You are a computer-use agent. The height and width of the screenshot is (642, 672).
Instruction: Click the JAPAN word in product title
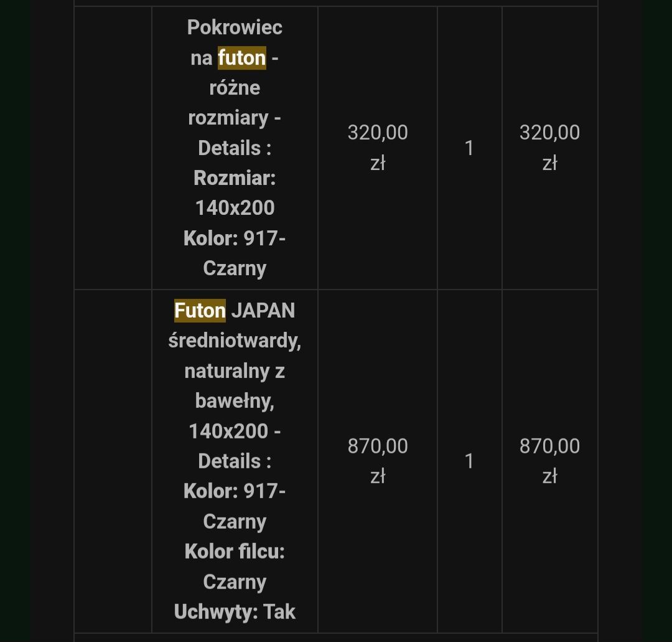[263, 311]
